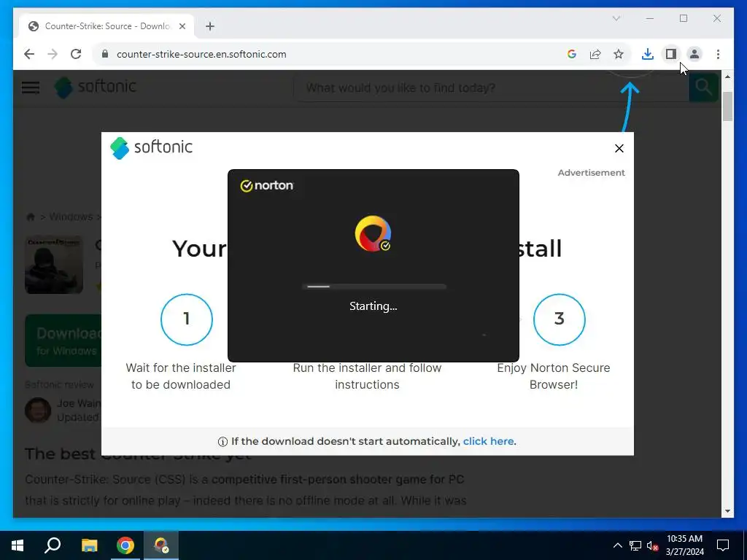Open the Google icon in address bar
The height and width of the screenshot is (560, 747).
pos(572,54)
